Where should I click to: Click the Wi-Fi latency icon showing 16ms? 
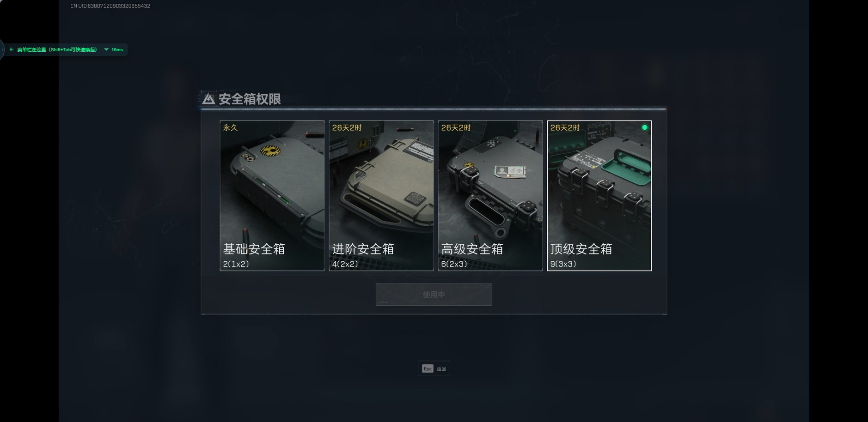[x=106, y=49]
